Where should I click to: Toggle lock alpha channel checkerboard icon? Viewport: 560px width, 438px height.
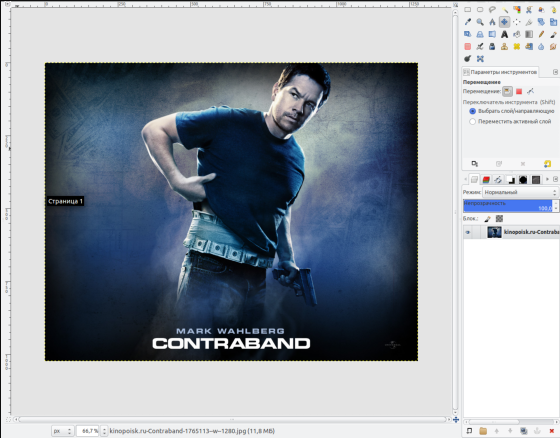tap(499, 219)
